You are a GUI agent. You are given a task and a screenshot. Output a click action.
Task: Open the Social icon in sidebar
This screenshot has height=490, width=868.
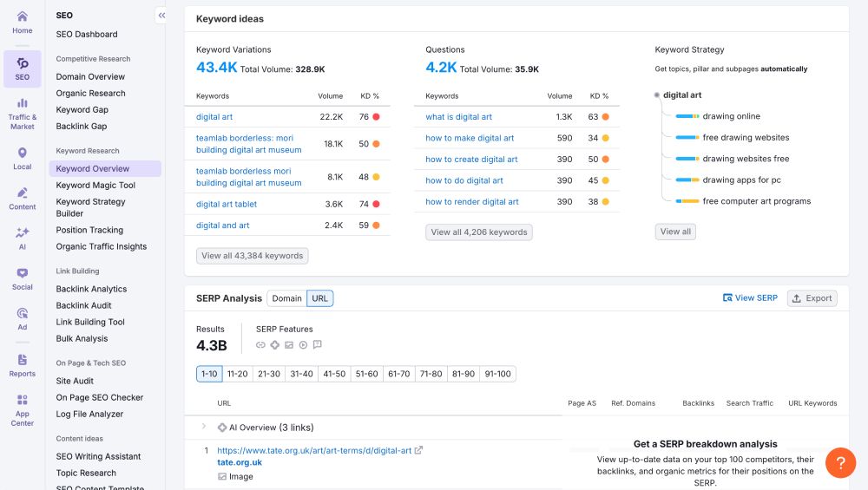23,273
